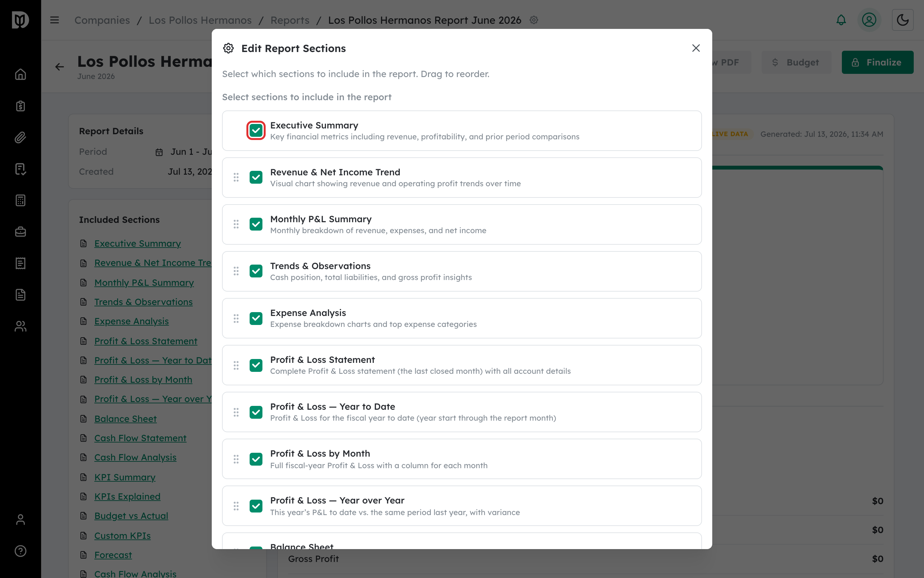Viewport: 924px width, 578px height.
Task: Uncheck Profit & Loss by Month checkbox
Action: 256,459
